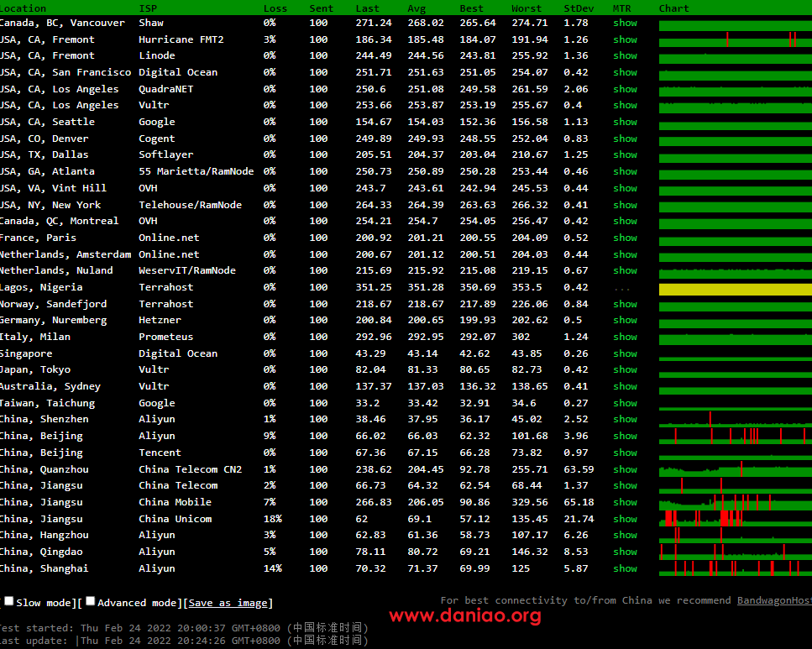Viewport: 812px width, 649px height.
Task: Show MTR for Vint Hill OVH
Action: pyautogui.click(x=625, y=188)
